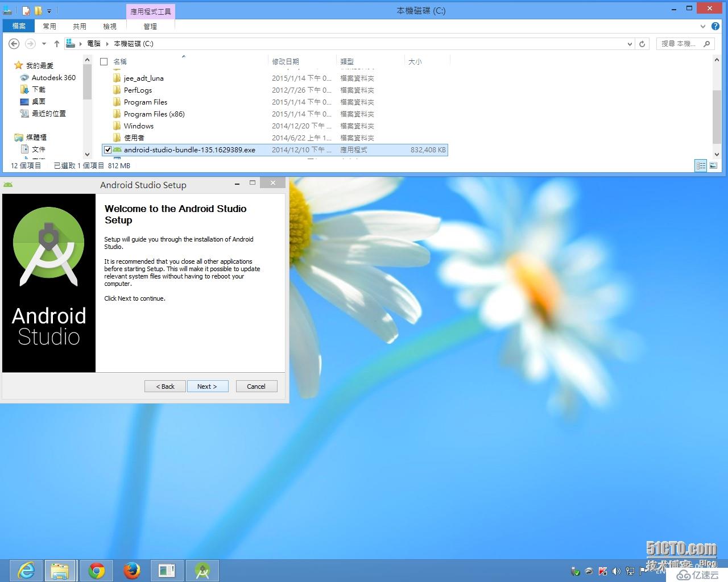Open the recent locations dropdown arrow
Screen dimensions: 728x582
pos(44,44)
